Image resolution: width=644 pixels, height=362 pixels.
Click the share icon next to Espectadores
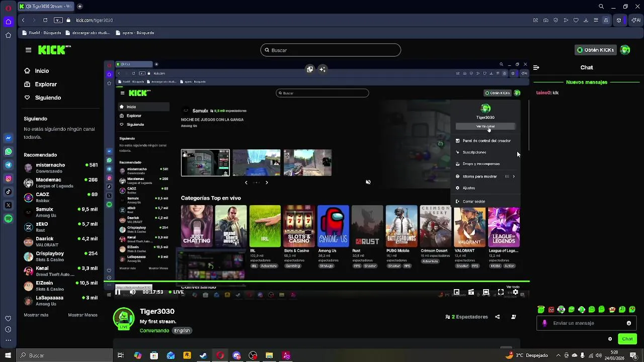click(x=498, y=317)
